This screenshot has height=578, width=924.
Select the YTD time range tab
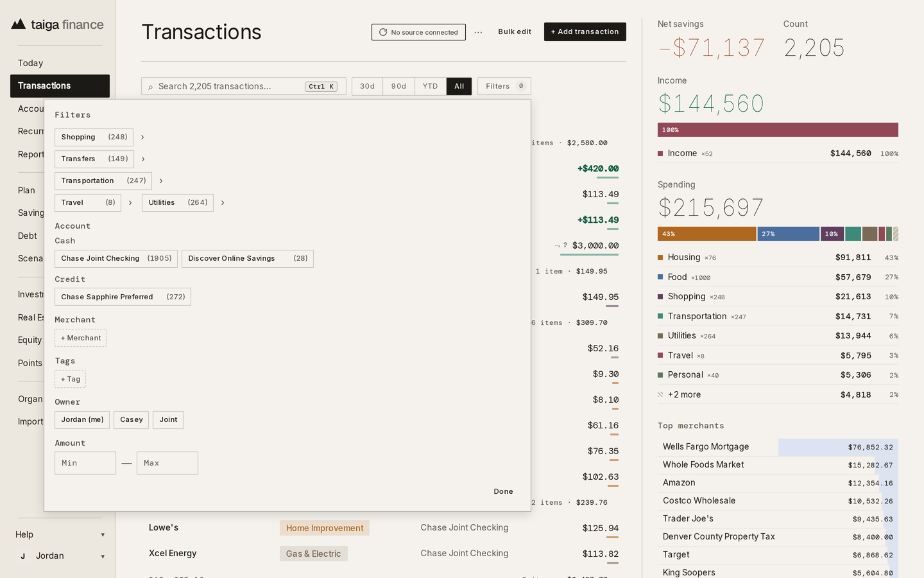(431, 87)
